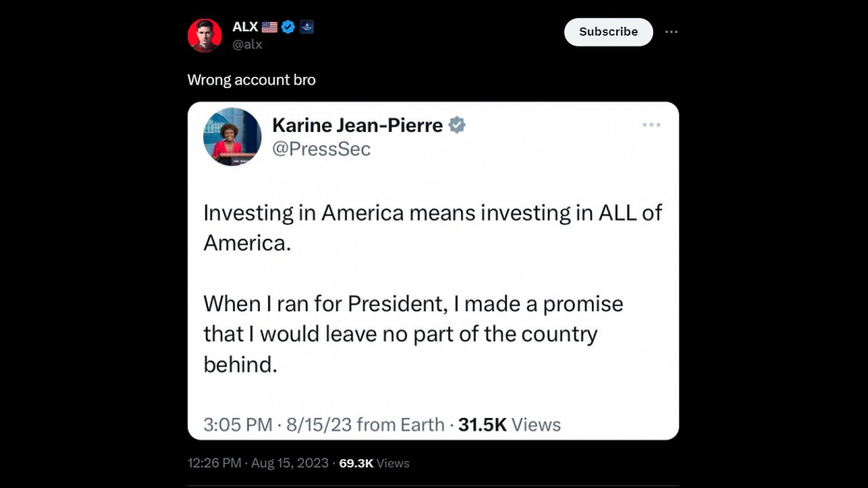Image resolution: width=868 pixels, height=488 pixels.
Task: Click the @PressSec handle
Action: click(x=321, y=149)
